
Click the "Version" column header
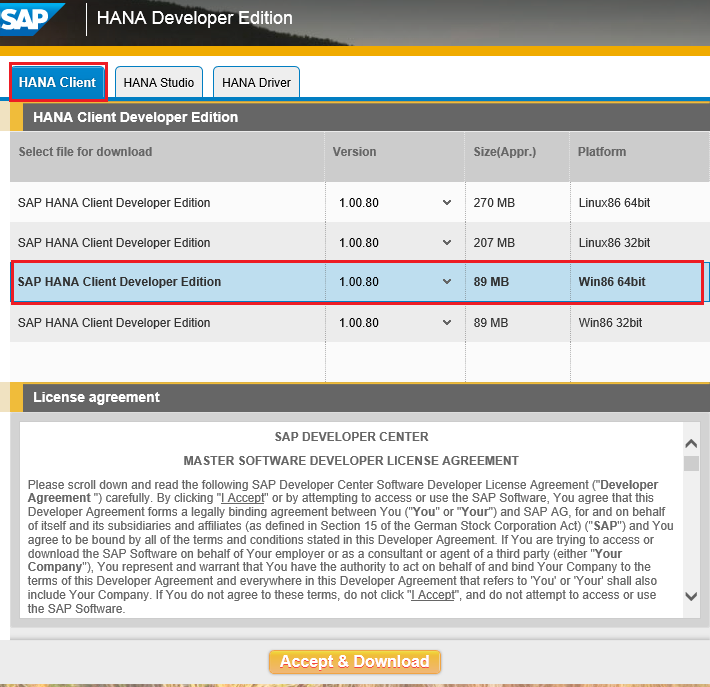[355, 152]
